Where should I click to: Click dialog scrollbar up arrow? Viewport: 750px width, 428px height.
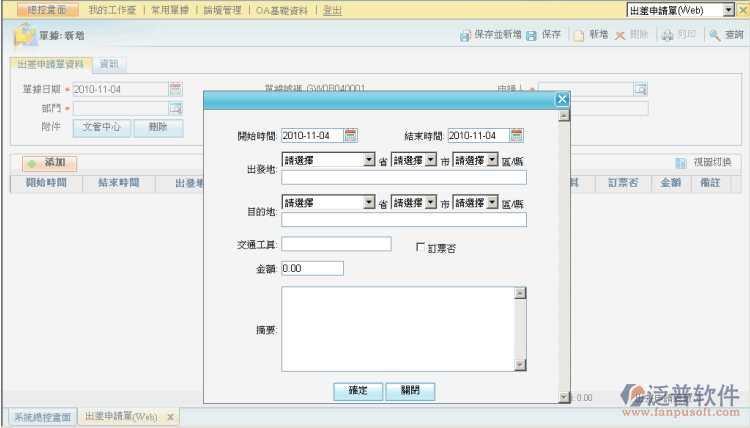point(564,116)
